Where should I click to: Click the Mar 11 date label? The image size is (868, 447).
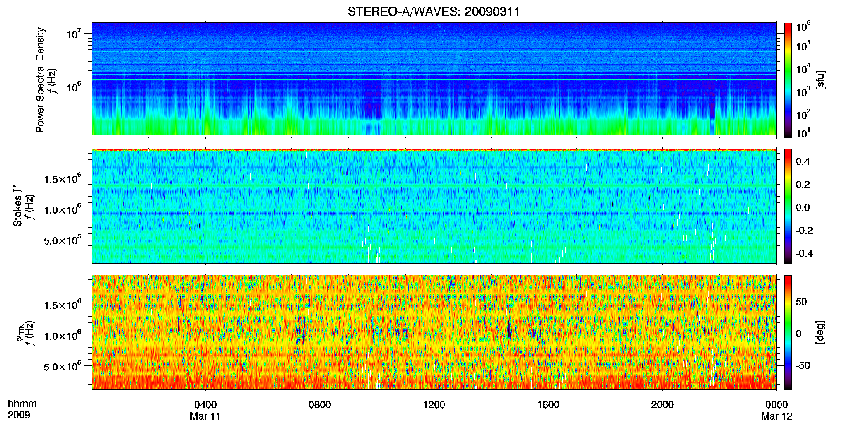(x=205, y=416)
